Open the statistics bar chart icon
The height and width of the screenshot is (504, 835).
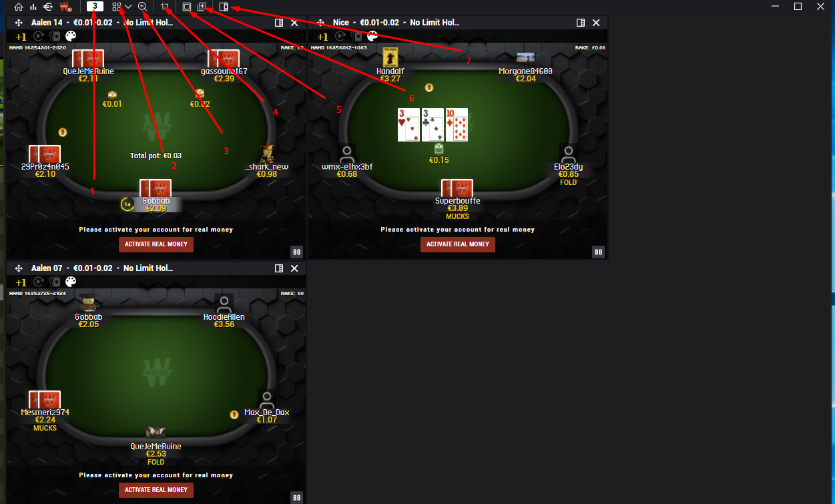tap(33, 7)
